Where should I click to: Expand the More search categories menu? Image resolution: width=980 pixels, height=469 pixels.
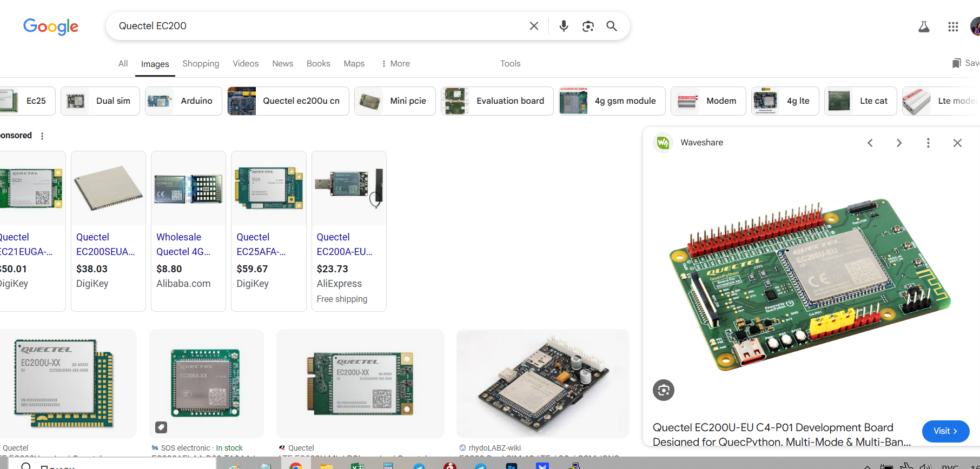tap(395, 64)
